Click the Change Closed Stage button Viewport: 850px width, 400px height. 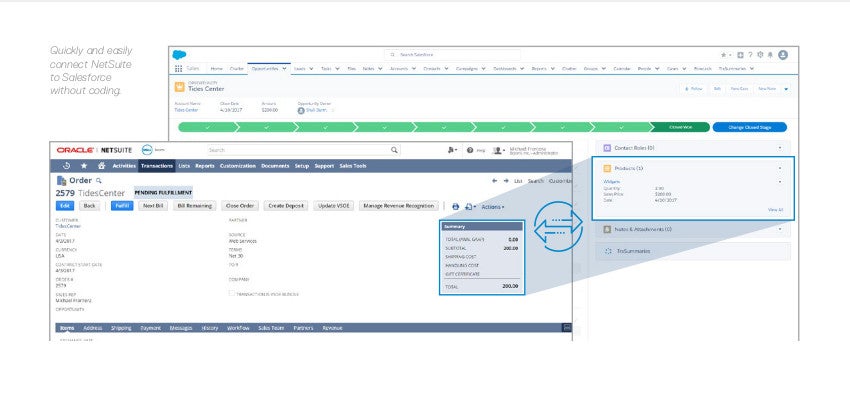click(x=749, y=127)
